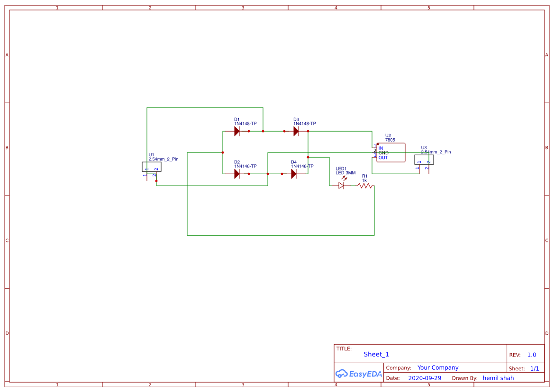Select the diode D1 1N4148-TP symbol
This screenshot has width=554, height=392.
pyautogui.click(x=237, y=131)
